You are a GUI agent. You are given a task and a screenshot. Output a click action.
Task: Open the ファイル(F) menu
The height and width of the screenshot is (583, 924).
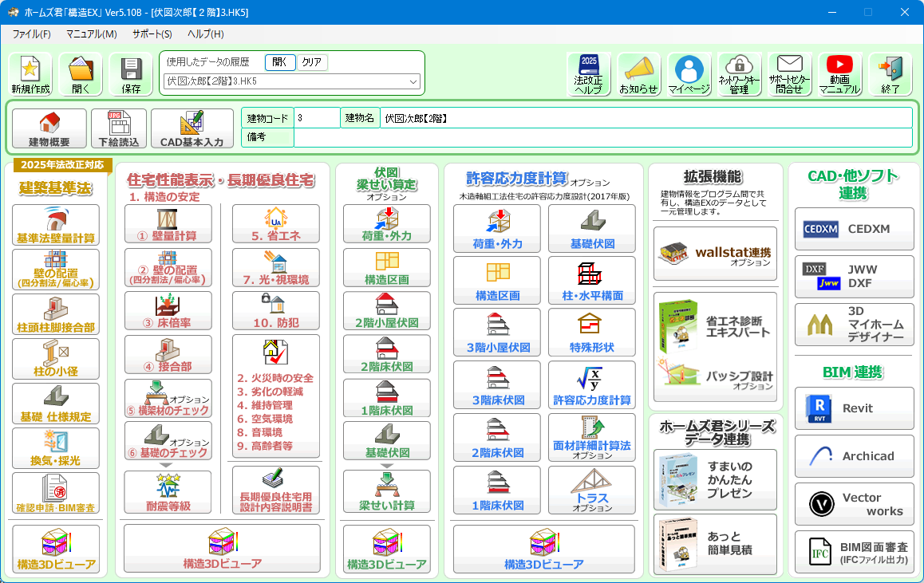click(31, 34)
